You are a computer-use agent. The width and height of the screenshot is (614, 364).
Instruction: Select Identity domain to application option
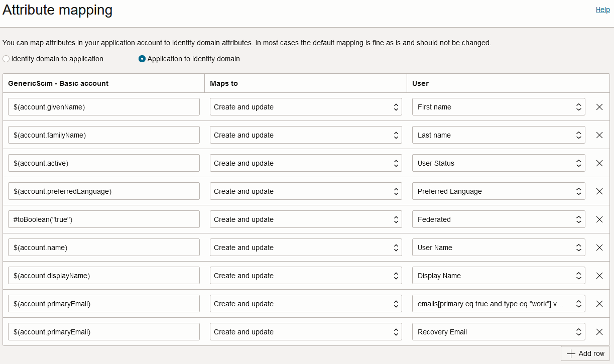point(6,59)
